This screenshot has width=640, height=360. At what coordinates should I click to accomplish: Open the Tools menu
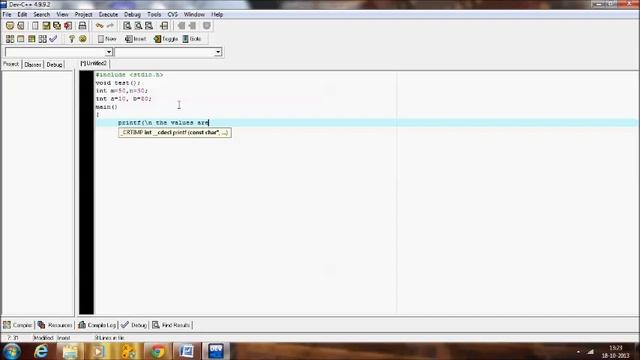[x=154, y=14]
